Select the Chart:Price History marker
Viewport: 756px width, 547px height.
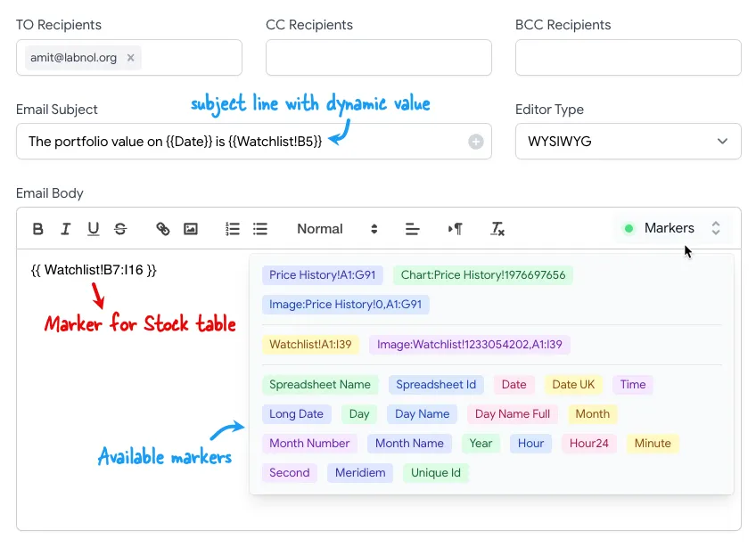pyautogui.click(x=483, y=275)
